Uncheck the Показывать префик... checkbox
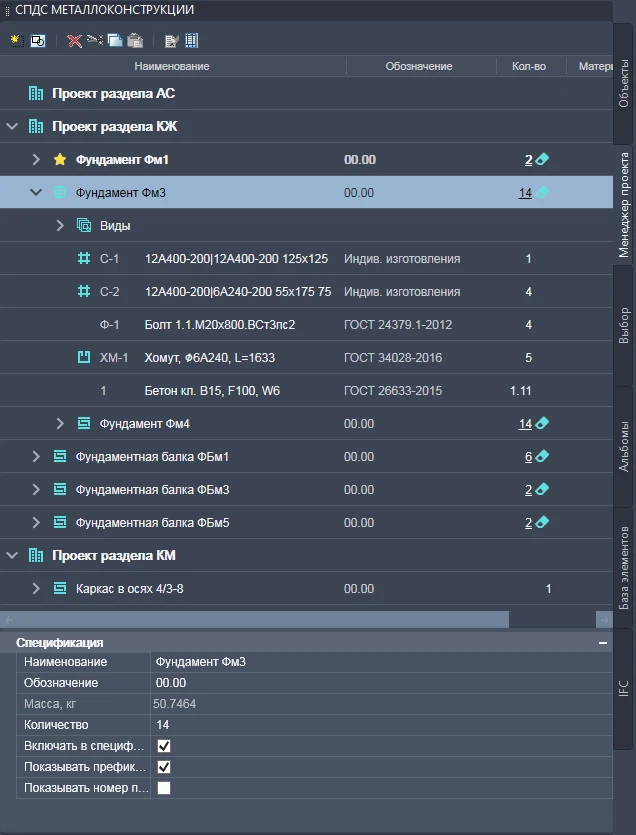Image resolution: width=636 pixels, height=835 pixels. 164,767
